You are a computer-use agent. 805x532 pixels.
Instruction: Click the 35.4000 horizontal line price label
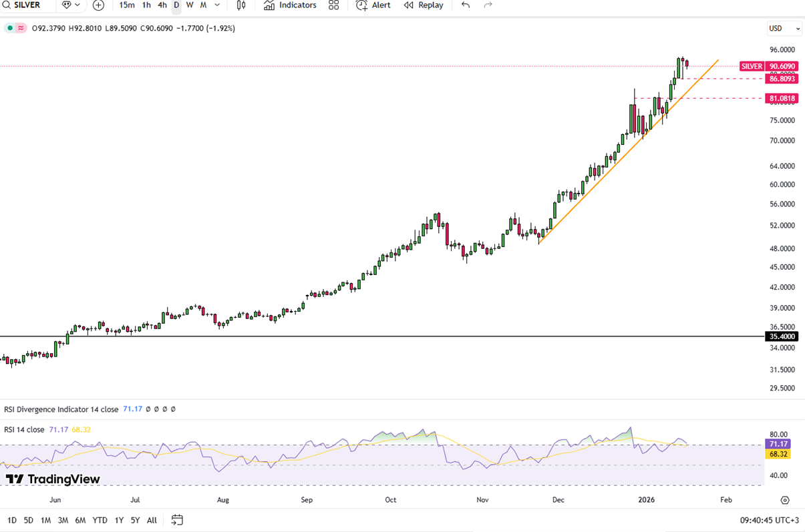[782, 337]
